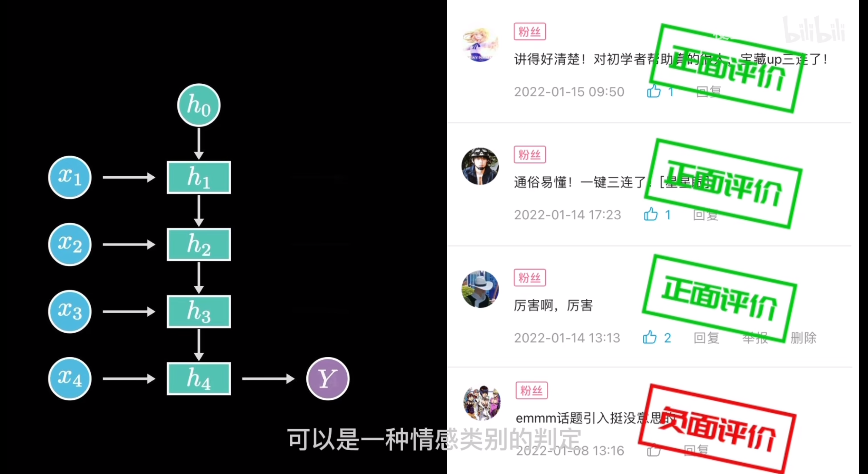Click thumbs-up on the emmm话题 comment
868x474 pixels.
[x=654, y=451]
